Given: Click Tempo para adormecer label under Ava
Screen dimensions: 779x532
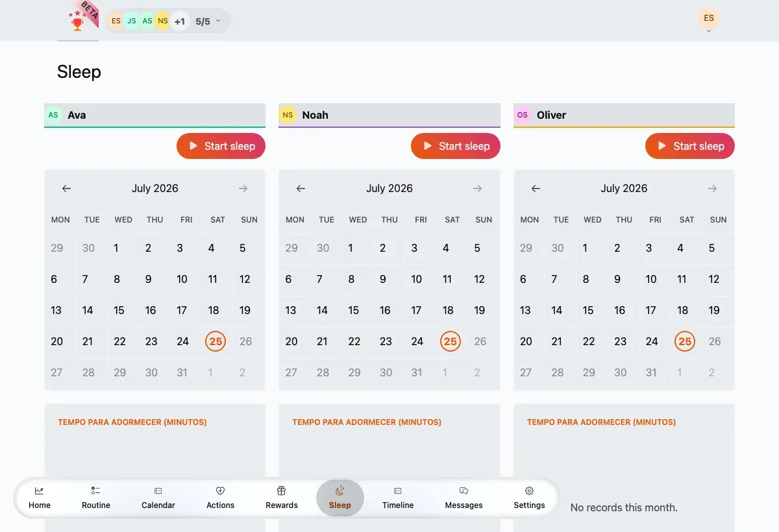Looking at the screenshot, I should tap(132, 422).
